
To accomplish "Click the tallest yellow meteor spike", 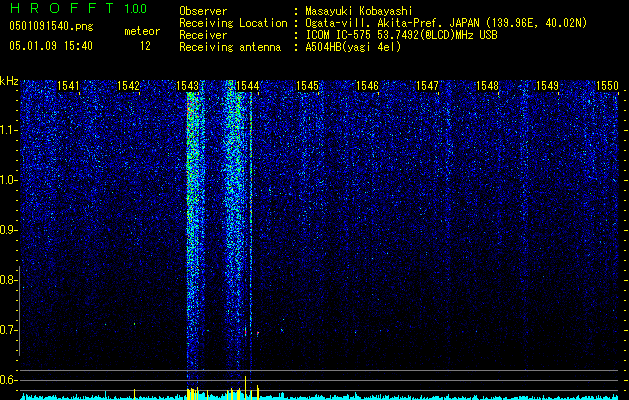I will (245, 388).
